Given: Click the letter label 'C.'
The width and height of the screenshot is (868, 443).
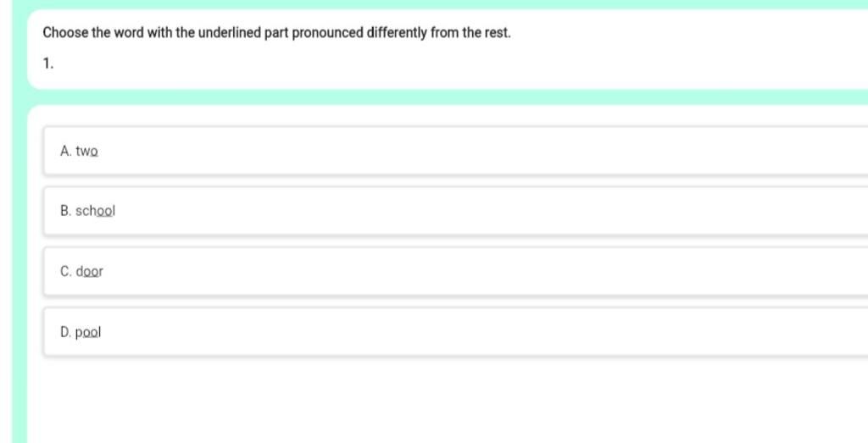Looking at the screenshot, I should coord(66,272).
